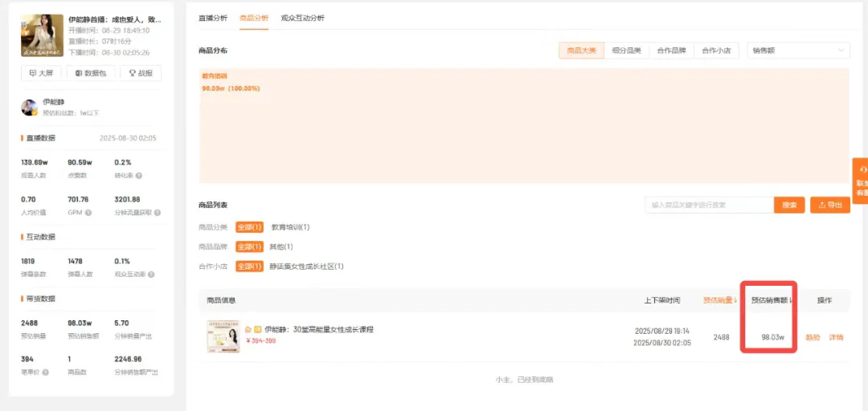Select 商品大类 distribution view
Image resolution: width=868 pixels, height=411 pixels.
pos(581,51)
